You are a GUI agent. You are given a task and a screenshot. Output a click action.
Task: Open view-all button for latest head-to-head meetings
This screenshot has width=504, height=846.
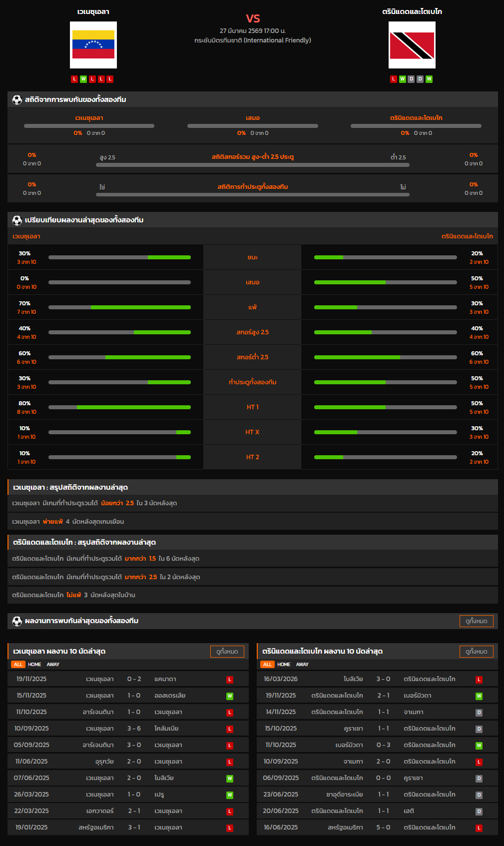pos(476,621)
